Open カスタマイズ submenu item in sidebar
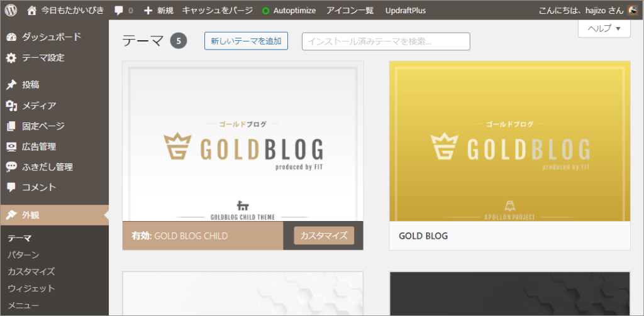The image size is (644, 316). pyautogui.click(x=31, y=271)
